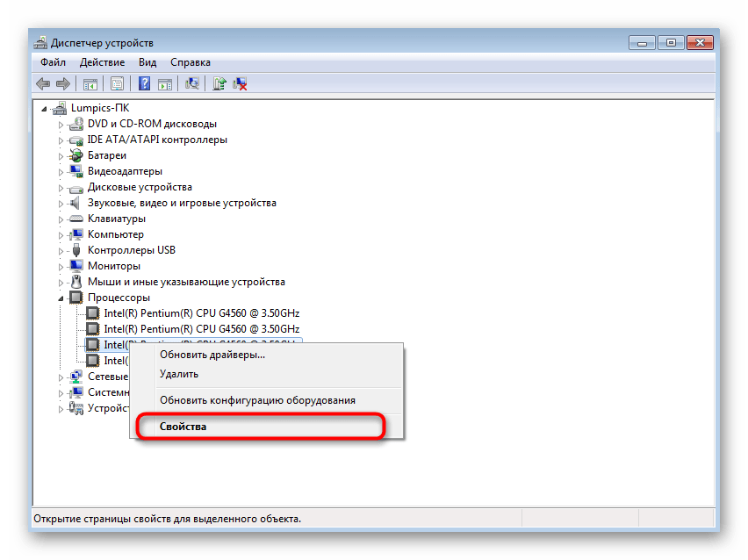748x560 pixels.
Task: Select the Контроллеры USB label
Action: (132, 250)
